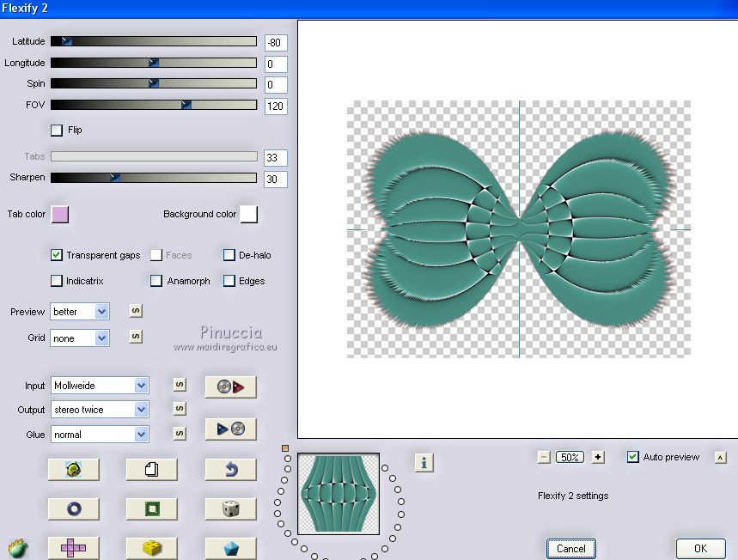738x560 pixels.
Task: Click the Spin slider track
Action: pyautogui.click(x=154, y=83)
